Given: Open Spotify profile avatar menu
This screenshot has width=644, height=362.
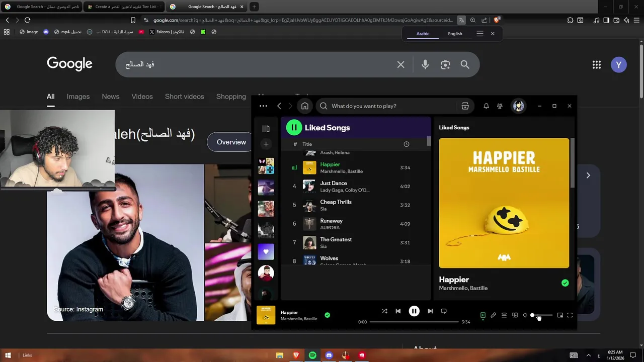Looking at the screenshot, I should click(x=519, y=106).
